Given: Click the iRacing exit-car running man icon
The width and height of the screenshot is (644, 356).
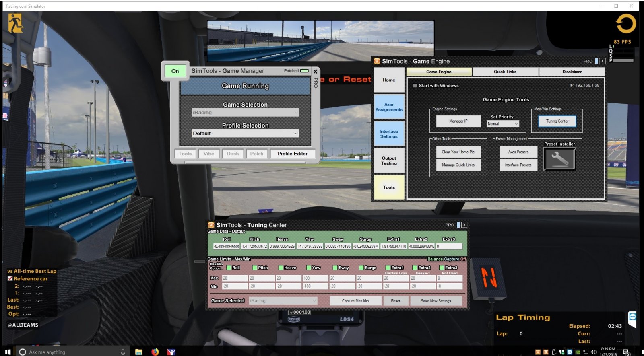Looking at the screenshot, I should coord(16,23).
